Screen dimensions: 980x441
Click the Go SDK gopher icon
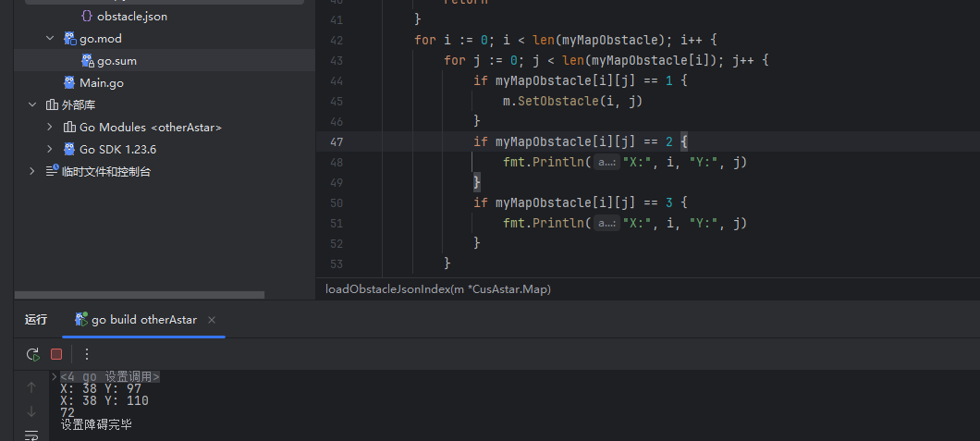[x=69, y=149]
